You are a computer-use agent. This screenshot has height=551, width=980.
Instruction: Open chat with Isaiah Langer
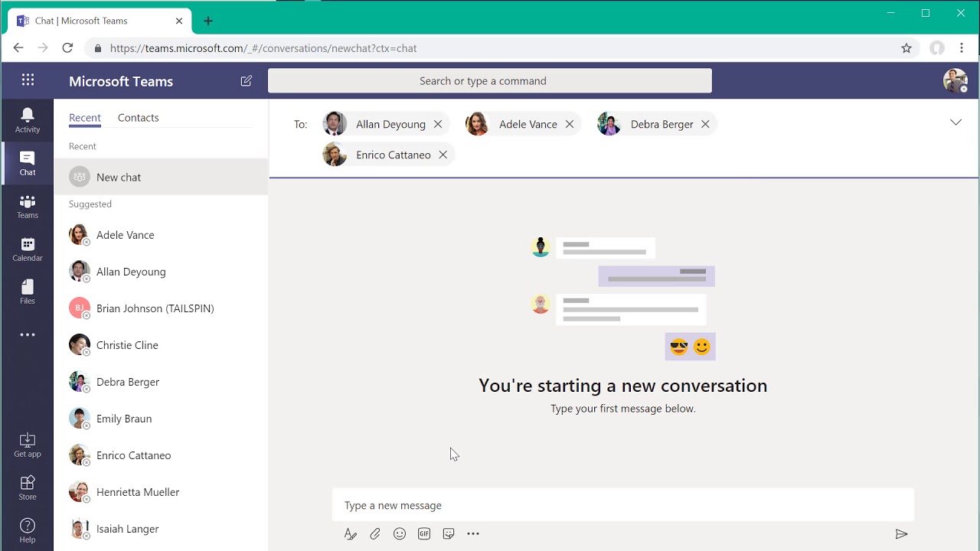(161, 529)
